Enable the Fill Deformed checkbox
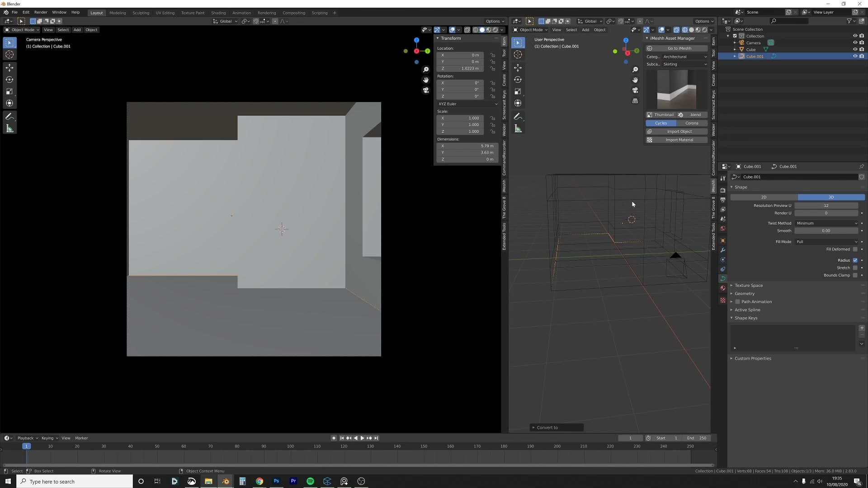 coord(855,249)
